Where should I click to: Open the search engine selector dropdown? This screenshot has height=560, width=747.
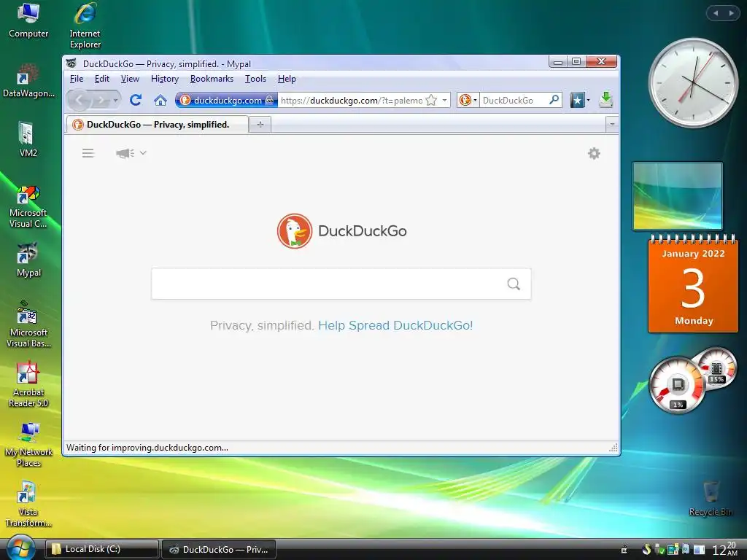point(468,100)
